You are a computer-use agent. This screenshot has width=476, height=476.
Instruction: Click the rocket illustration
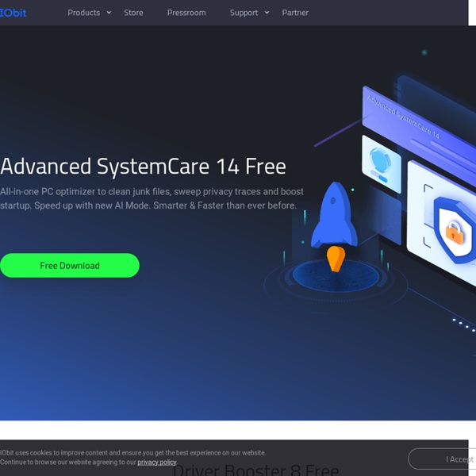[334, 226]
